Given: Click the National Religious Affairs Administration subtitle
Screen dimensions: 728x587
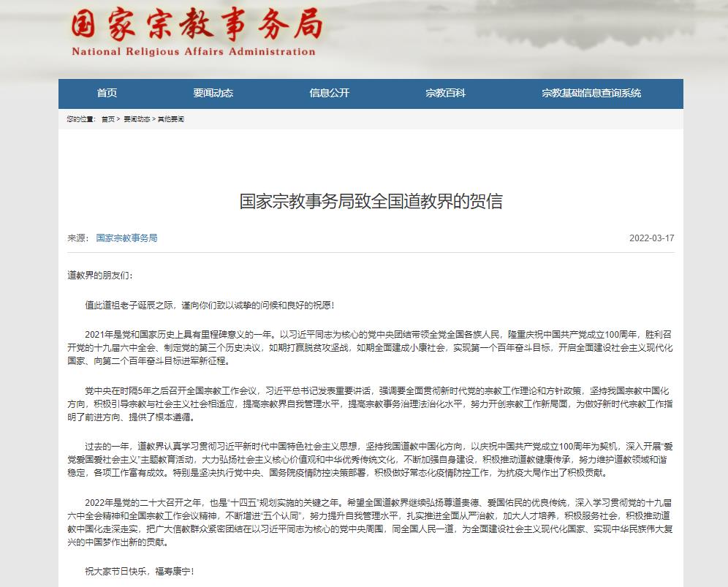Looking at the screenshot, I should pos(194,52).
